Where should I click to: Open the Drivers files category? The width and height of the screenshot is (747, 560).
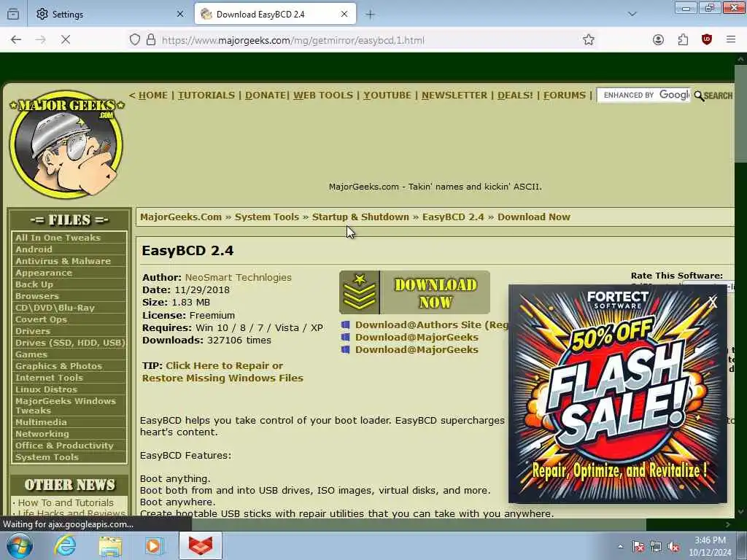point(33,331)
